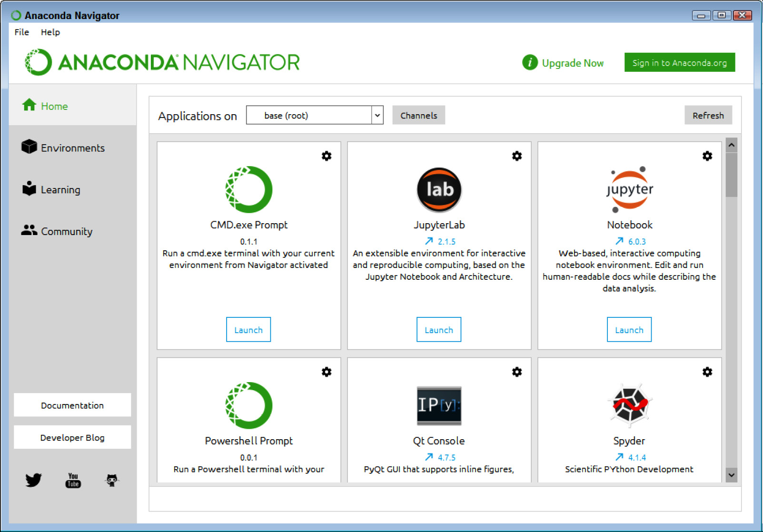
Task: Launch CMD.exe Prompt
Action: point(248,329)
